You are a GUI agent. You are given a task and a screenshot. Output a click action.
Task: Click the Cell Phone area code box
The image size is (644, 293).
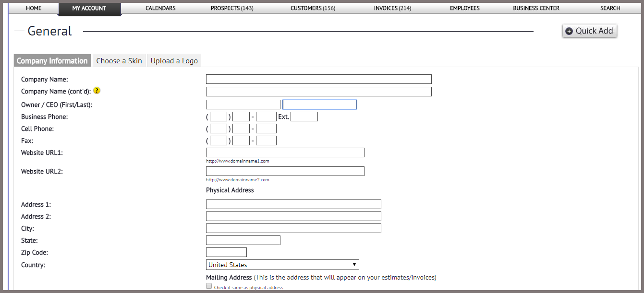[x=219, y=129]
